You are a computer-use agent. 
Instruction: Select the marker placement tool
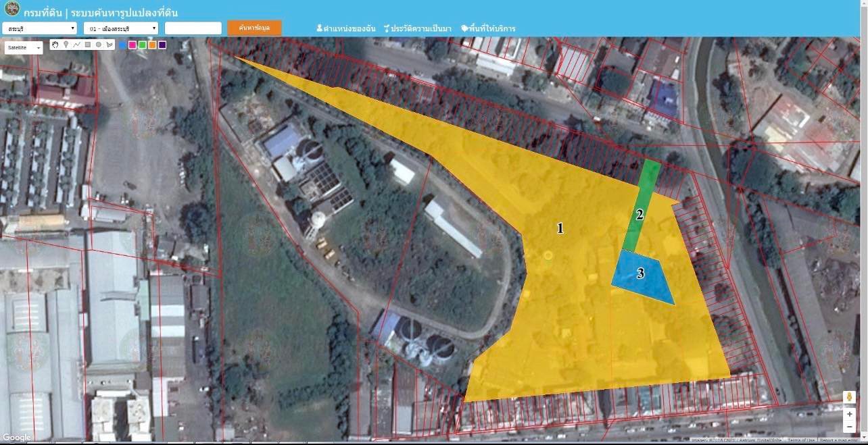coord(66,45)
